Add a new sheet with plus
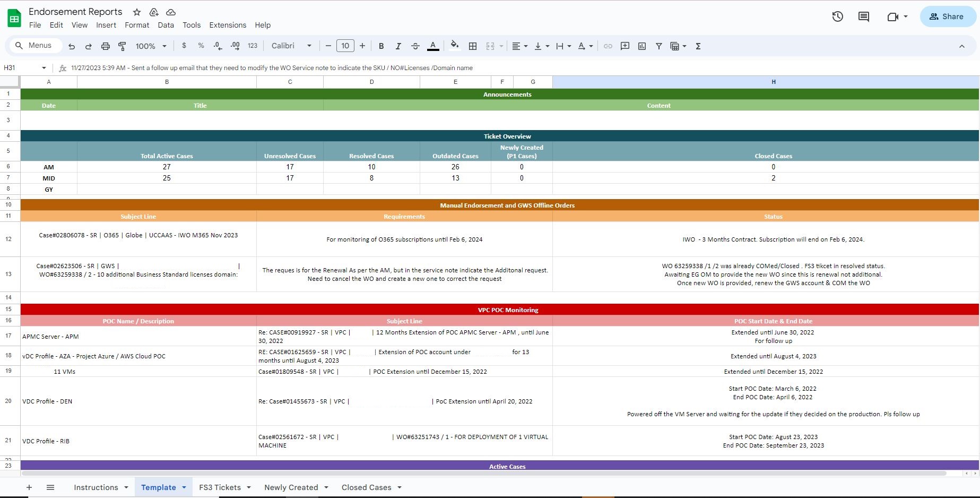Image resolution: width=980 pixels, height=498 pixels. tap(29, 487)
